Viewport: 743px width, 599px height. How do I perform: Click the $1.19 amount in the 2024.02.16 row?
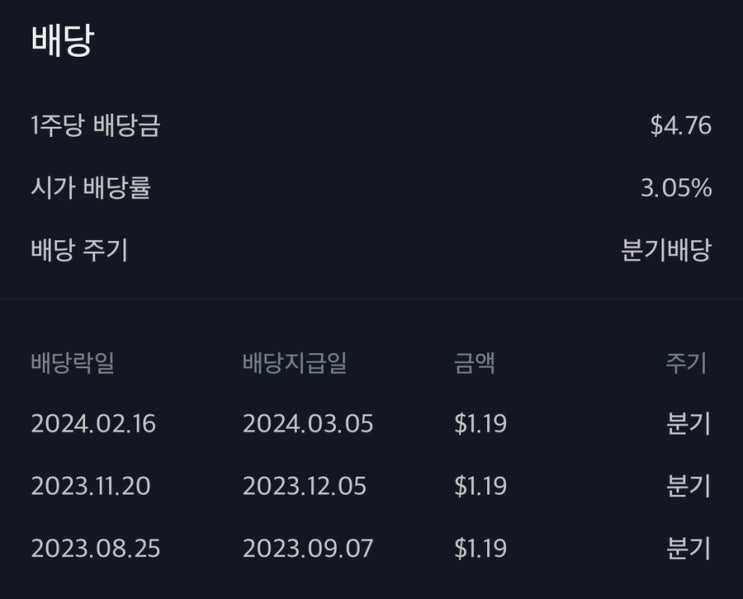(480, 424)
